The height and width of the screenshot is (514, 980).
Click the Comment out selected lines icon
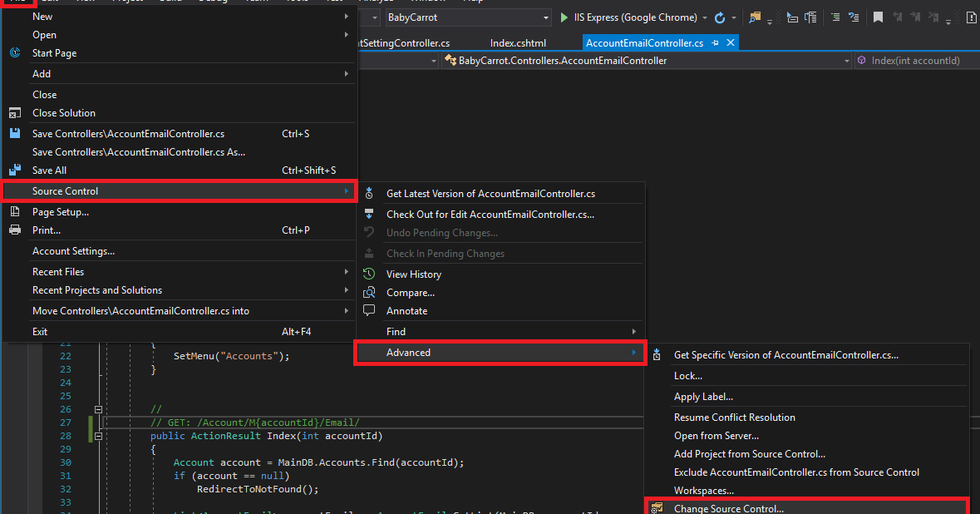click(835, 17)
